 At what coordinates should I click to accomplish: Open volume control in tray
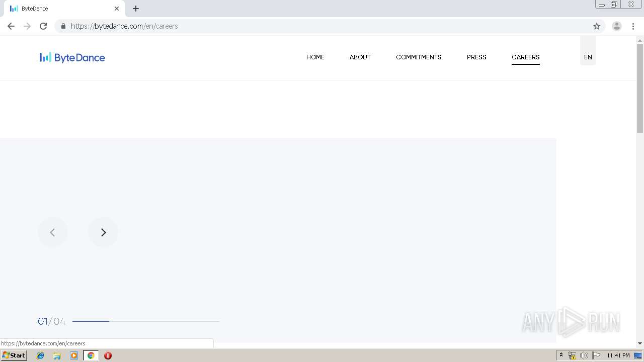coord(584,355)
